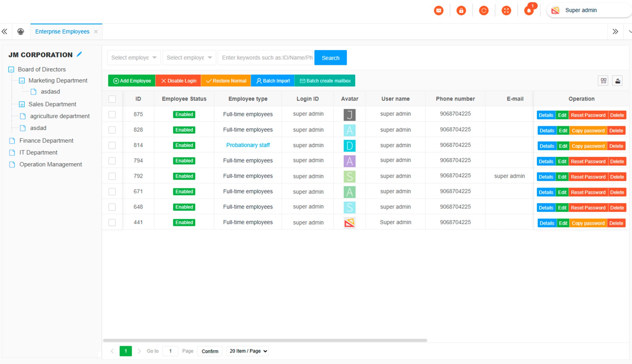Open the Super admin account menu

click(x=581, y=10)
